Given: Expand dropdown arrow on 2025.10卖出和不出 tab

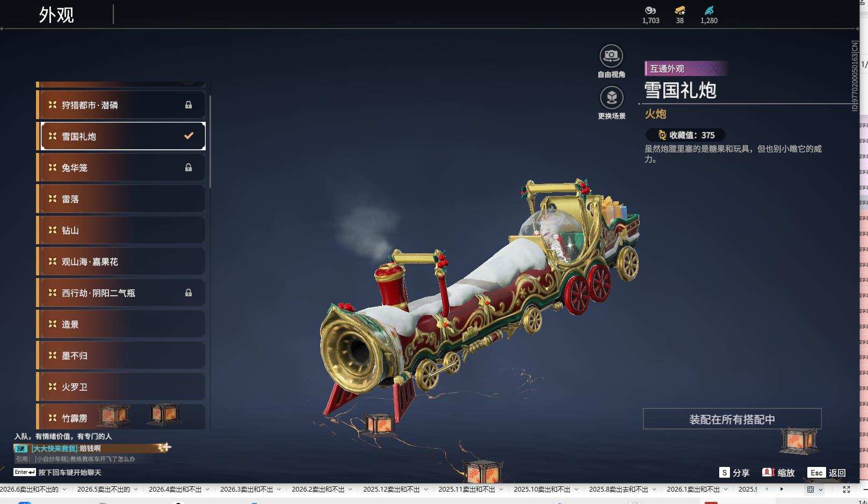Looking at the screenshot, I should [576, 490].
